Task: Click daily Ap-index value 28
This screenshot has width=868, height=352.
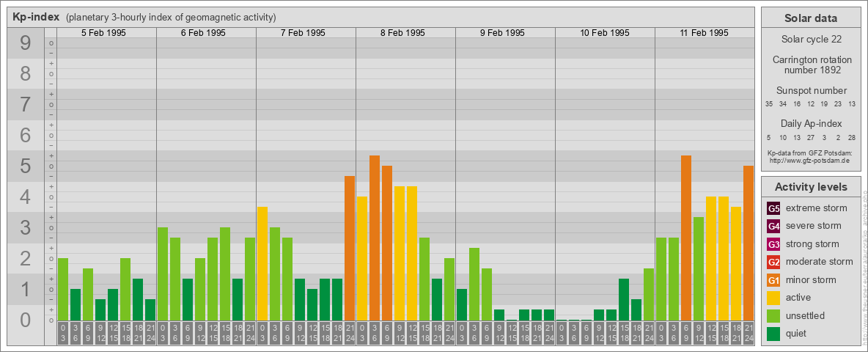Action: click(x=852, y=136)
